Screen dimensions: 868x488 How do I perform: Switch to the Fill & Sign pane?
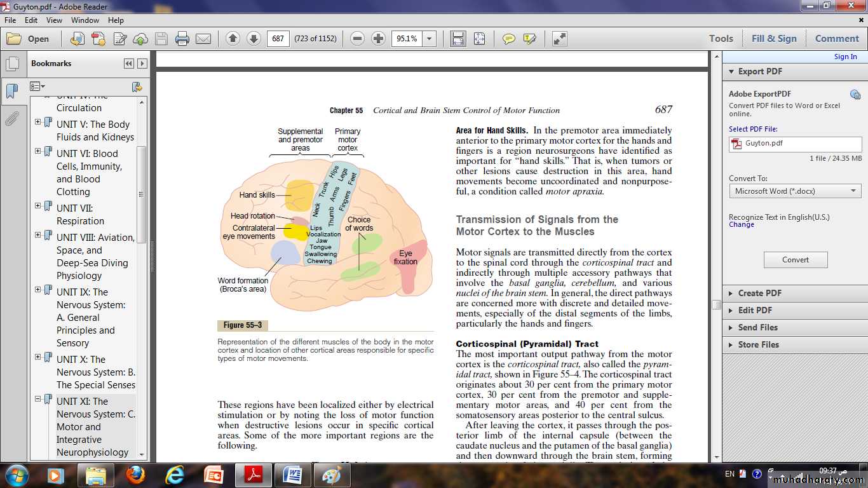click(x=773, y=39)
